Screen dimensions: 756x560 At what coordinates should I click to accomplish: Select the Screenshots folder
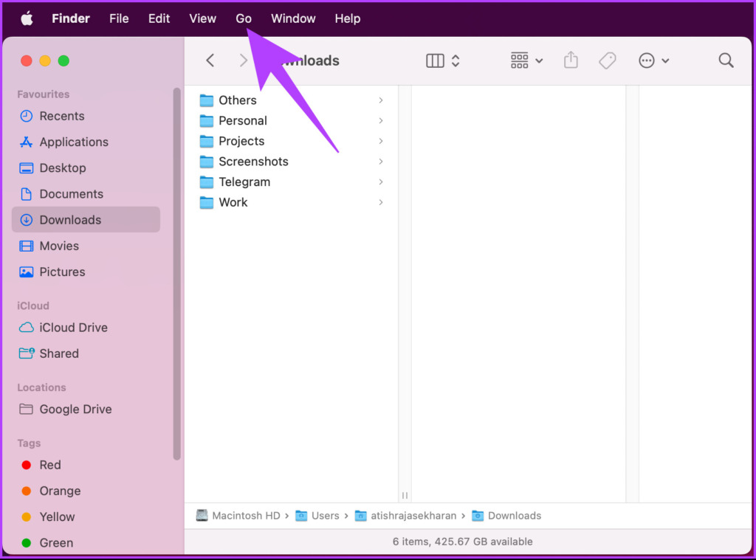(291, 162)
